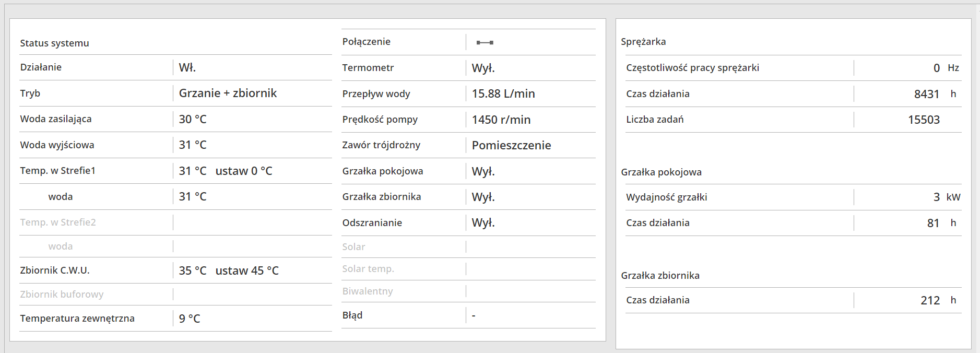Select the 'Wył.' value in the Termometr row
Screen dimensions: 980x353
point(483,68)
